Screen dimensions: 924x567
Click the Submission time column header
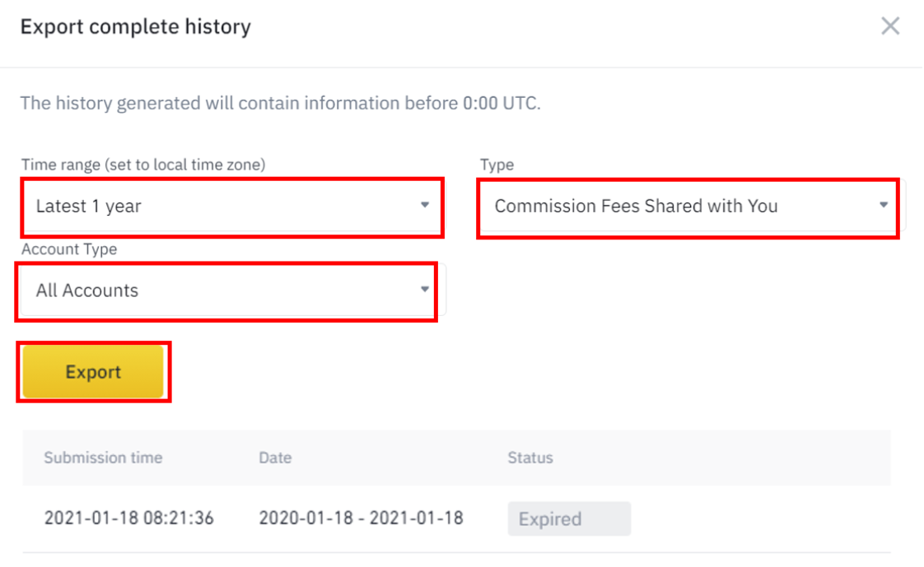click(x=103, y=458)
